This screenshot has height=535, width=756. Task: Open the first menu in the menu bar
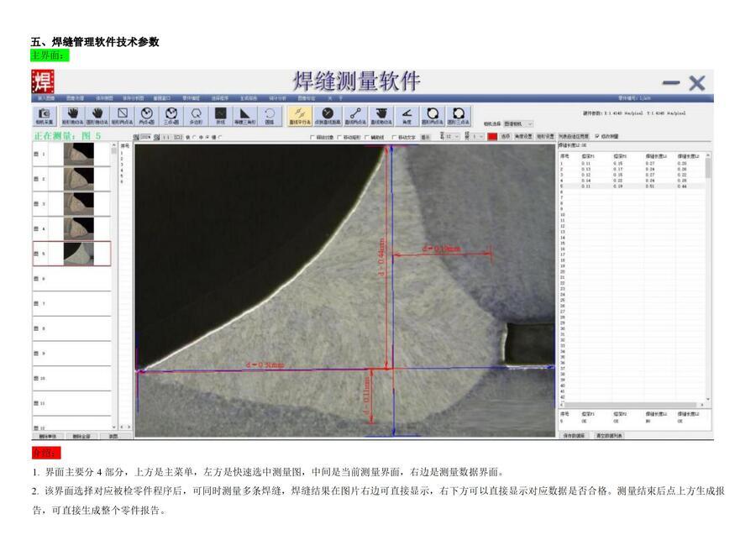click(x=45, y=97)
